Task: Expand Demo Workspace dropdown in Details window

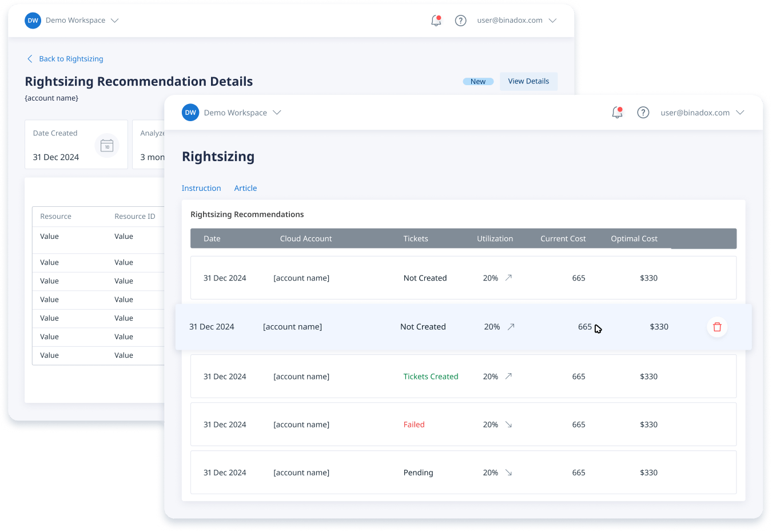Action: (x=114, y=21)
